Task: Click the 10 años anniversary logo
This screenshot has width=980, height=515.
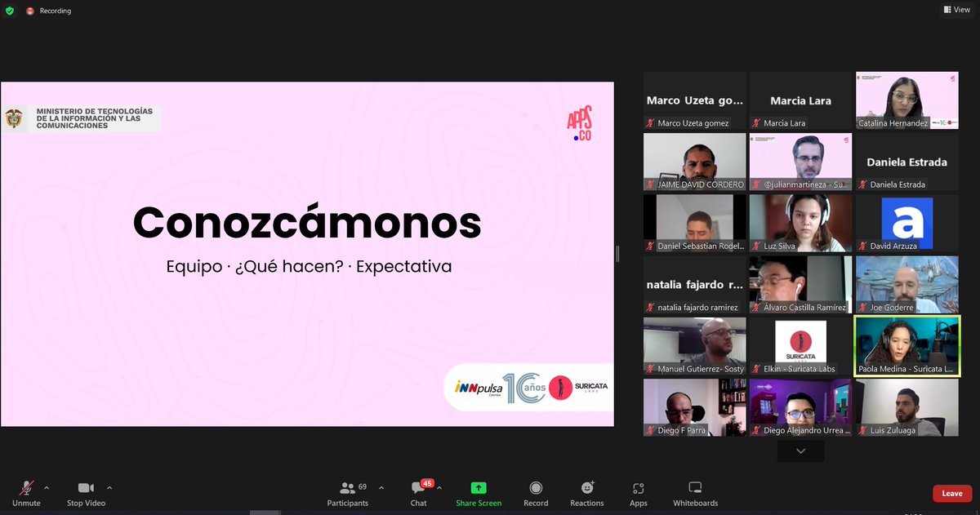Action: 524,388
